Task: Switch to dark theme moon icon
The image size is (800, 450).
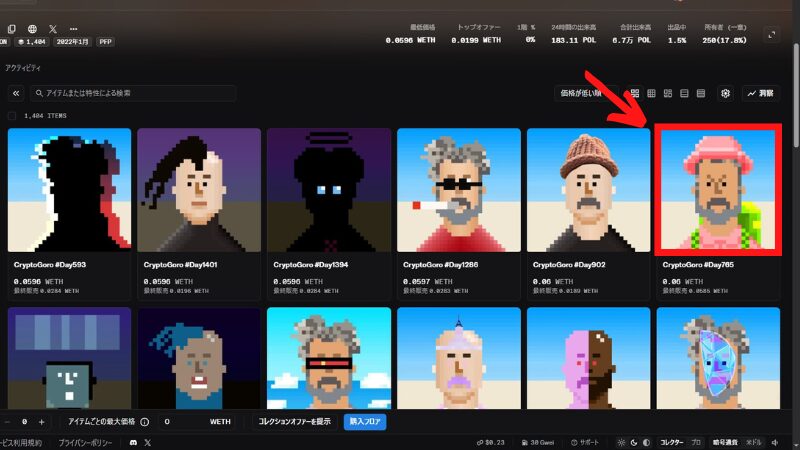Action: pyautogui.click(x=634, y=443)
